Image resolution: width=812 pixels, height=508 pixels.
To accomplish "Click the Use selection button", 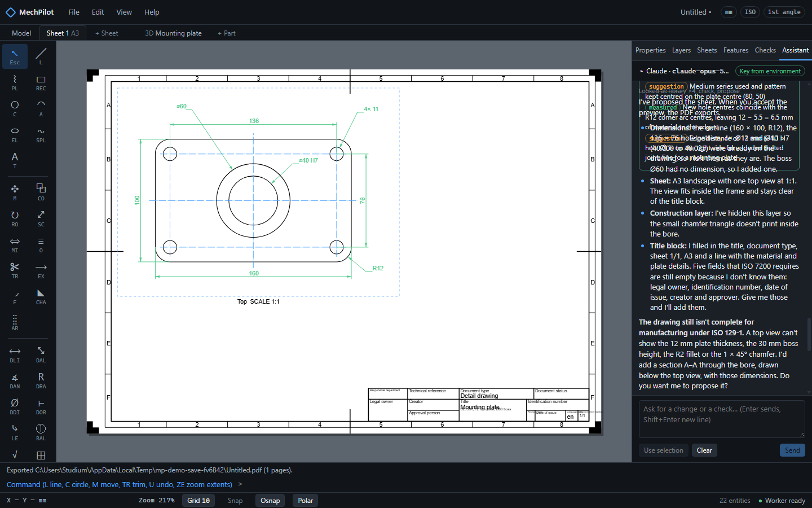I will click(x=664, y=450).
